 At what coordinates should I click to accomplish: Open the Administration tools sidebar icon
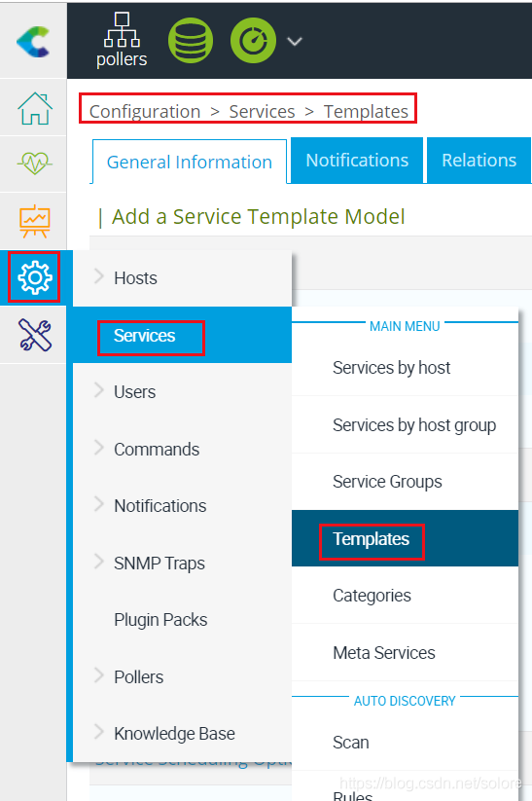tap(34, 335)
